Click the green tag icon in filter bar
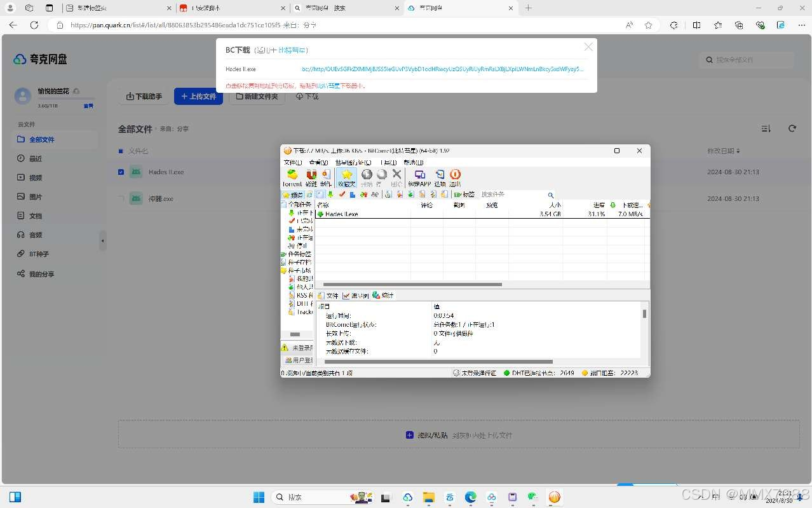This screenshot has width=812, height=508. pos(458,195)
